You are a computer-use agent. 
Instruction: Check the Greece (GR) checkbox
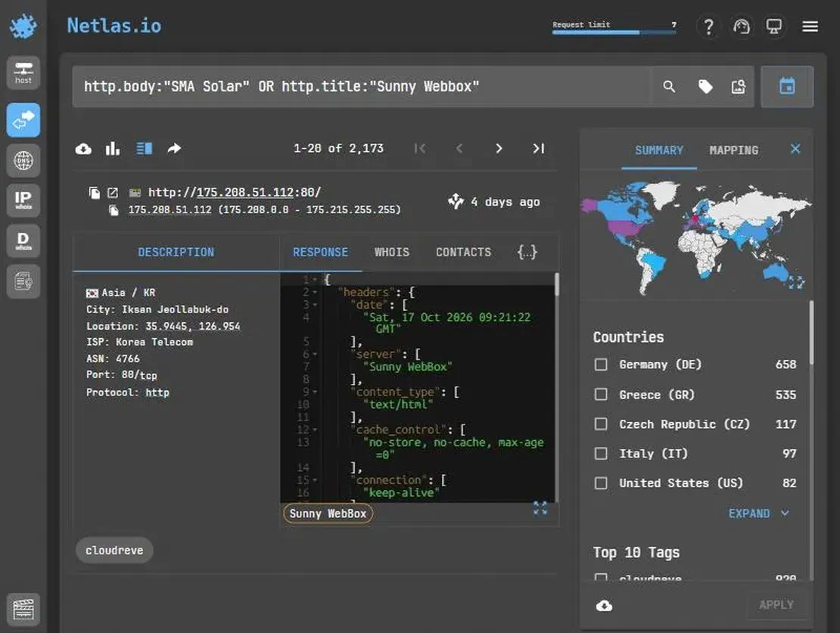(x=601, y=395)
